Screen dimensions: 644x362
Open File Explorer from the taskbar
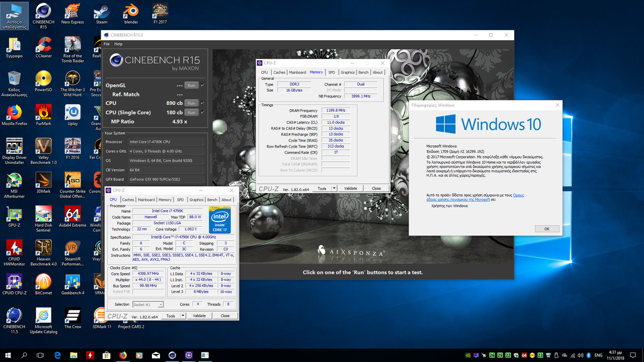tap(73, 355)
